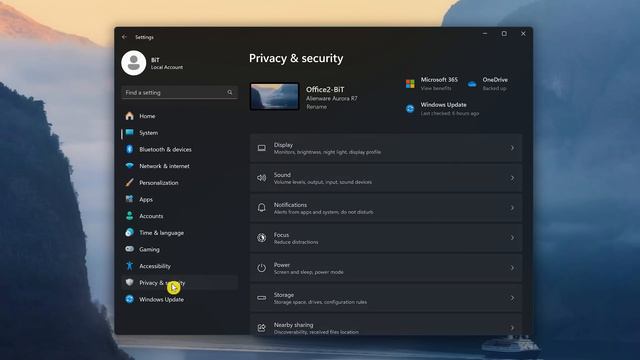
Task: Click the Windows Update sidebar icon
Action: point(129,299)
